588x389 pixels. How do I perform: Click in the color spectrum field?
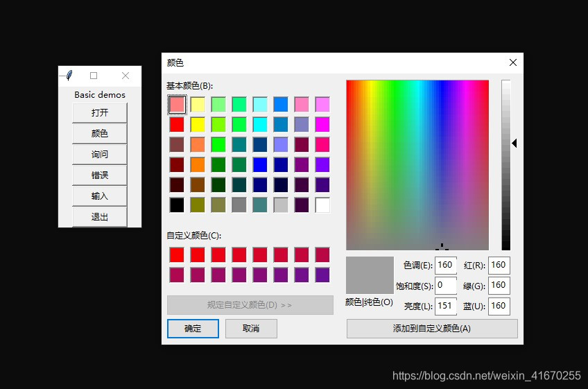click(417, 165)
